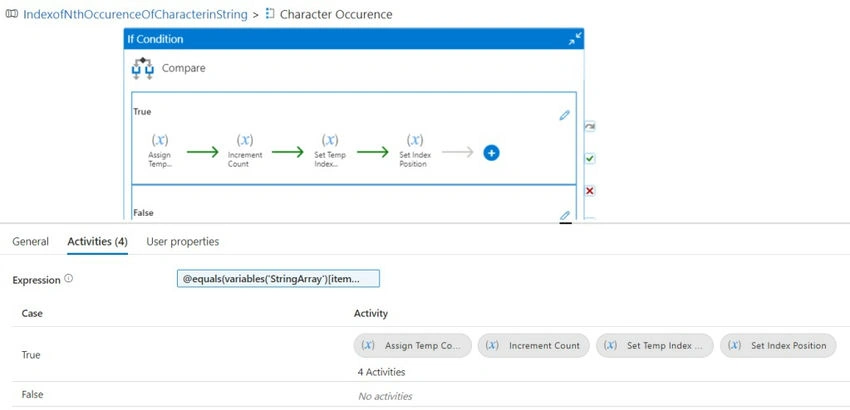850x410 pixels.
Task: Open Increment Count activity chip
Action: pos(533,345)
